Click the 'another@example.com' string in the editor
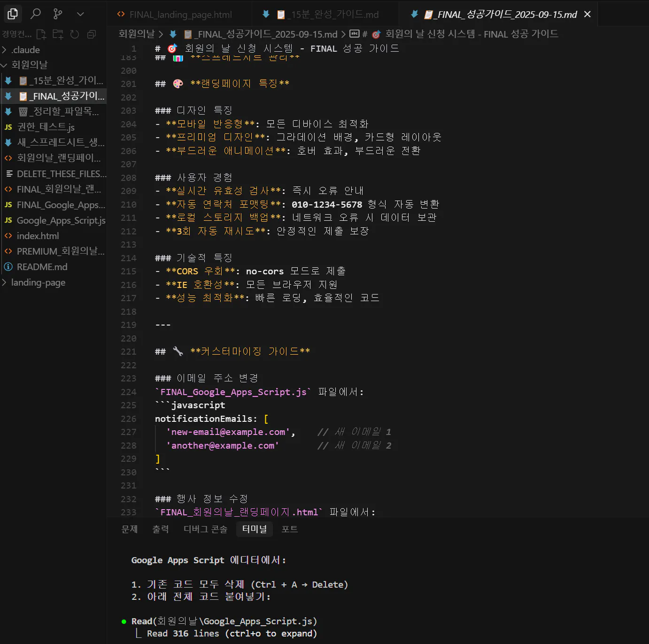The height and width of the screenshot is (644, 649). pos(223,445)
